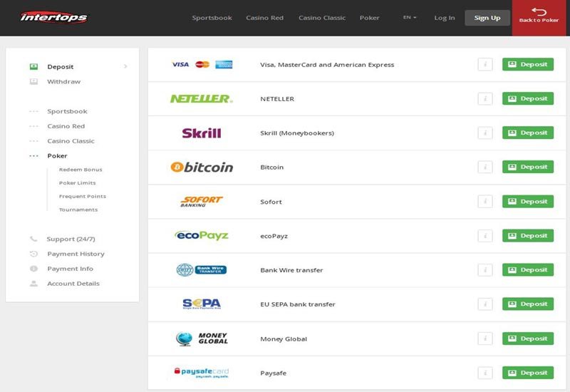Screen dimensions: 570x392
Task: Deposit using Bitcoin
Action: 528,167
